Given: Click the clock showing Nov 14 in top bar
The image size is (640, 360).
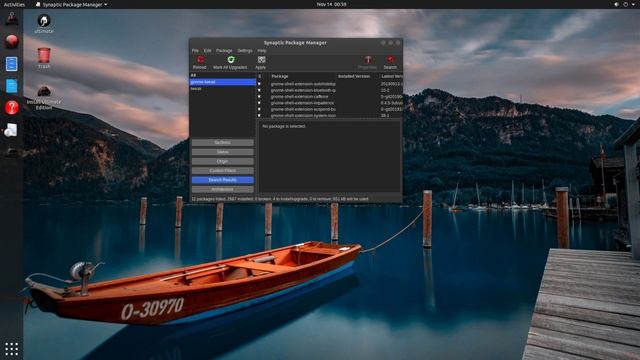Looking at the screenshot, I should (x=331, y=4).
